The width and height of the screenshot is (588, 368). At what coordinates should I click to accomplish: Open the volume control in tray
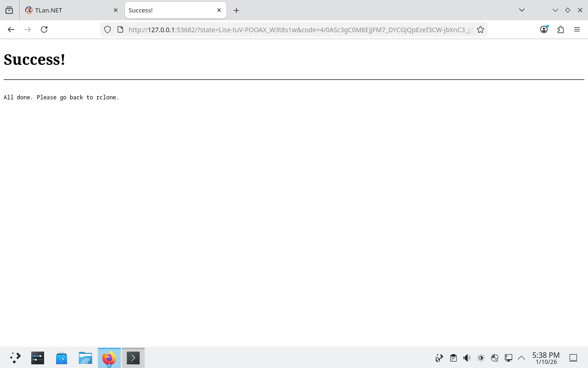(x=467, y=358)
